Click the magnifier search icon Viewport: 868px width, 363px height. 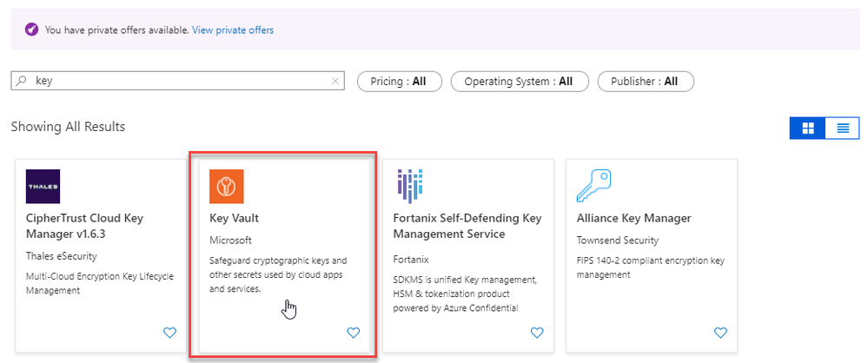(21, 81)
